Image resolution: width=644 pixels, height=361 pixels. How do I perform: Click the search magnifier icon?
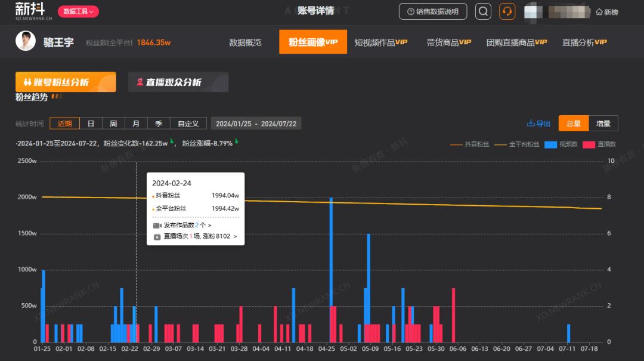(x=483, y=11)
